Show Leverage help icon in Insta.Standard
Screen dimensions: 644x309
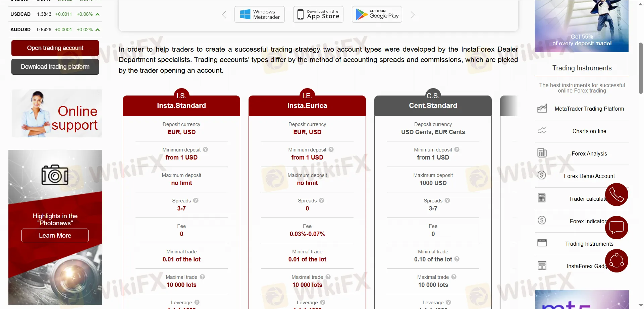point(197,302)
